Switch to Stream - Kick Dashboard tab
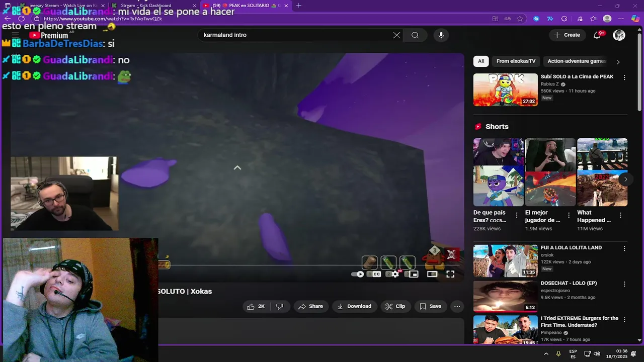 coord(153,6)
